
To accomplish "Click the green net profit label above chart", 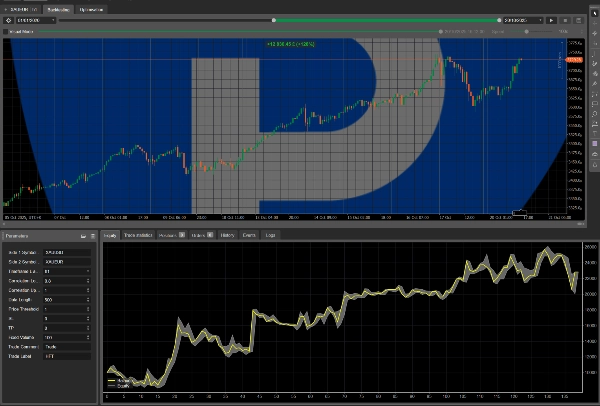I will pyautogui.click(x=291, y=44).
